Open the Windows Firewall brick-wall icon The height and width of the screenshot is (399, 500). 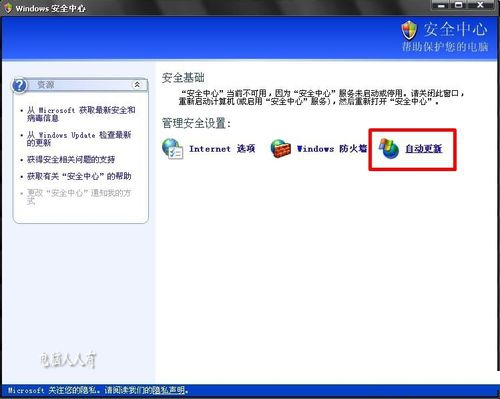(280, 149)
